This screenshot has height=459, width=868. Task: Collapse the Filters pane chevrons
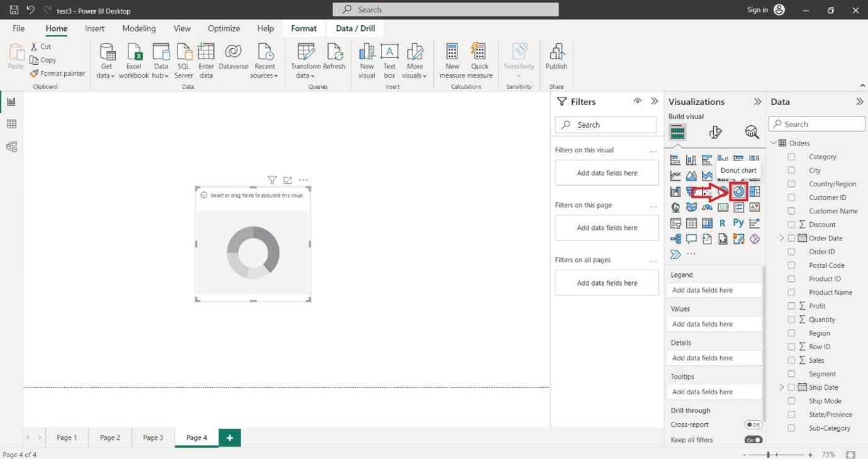pos(655,101)
